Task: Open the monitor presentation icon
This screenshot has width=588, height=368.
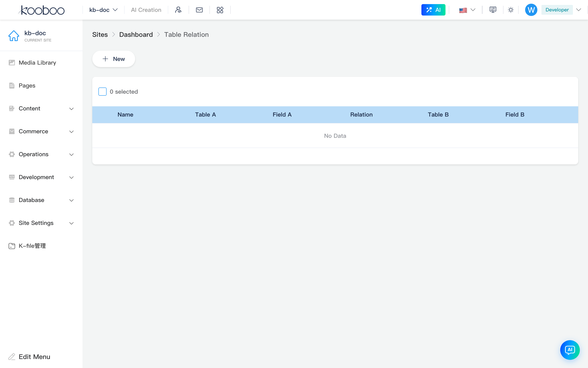Action: (493, 10)
